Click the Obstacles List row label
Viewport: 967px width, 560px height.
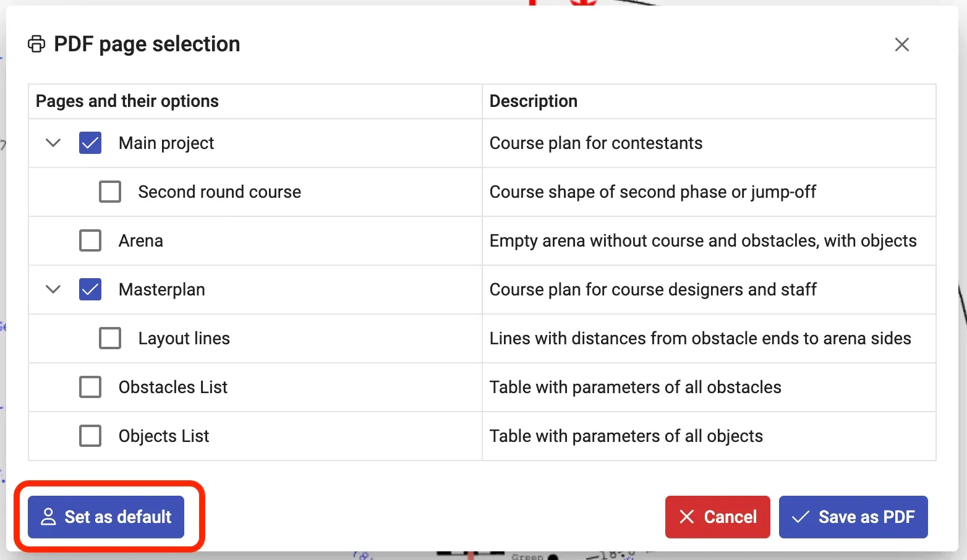click(173, 387)
